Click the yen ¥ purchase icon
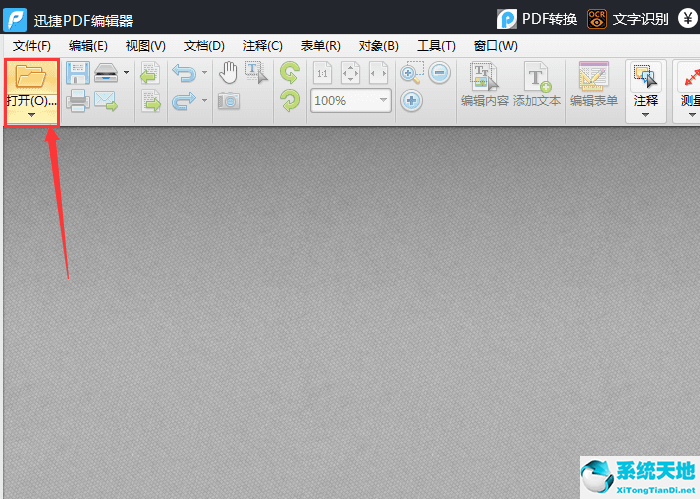Viewport: 700px width, 499px height. pyautogui.click(x=688, y=19)
